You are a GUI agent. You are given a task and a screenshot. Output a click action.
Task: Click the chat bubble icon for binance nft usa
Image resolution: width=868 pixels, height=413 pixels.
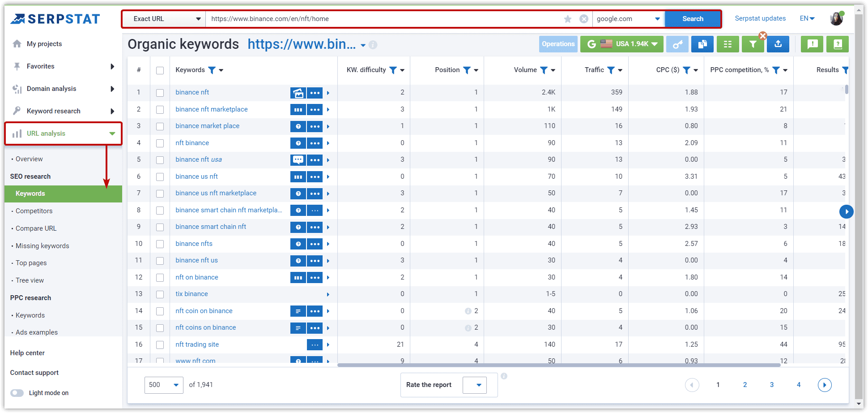(x=298, y=160)
